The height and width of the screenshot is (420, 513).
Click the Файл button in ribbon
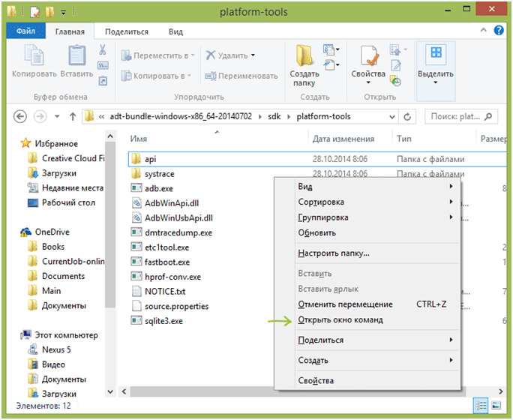(25, 32)
